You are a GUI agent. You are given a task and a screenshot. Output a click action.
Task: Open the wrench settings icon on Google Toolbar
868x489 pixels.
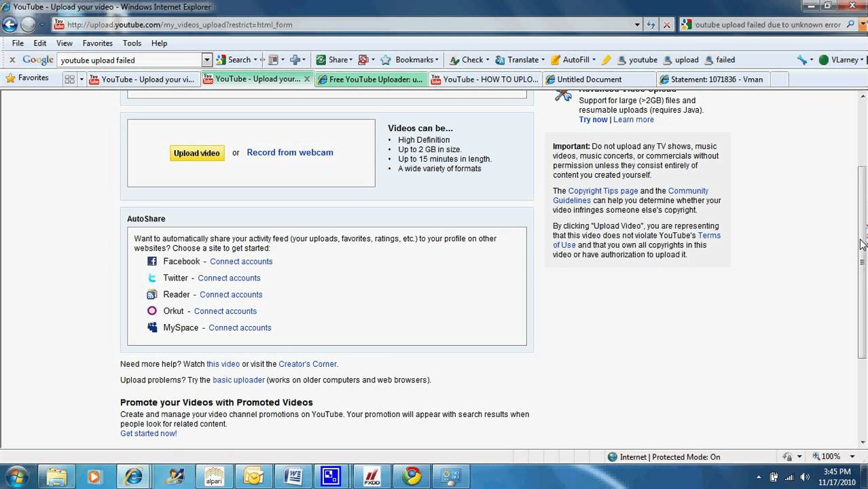(x=802, y=60)
